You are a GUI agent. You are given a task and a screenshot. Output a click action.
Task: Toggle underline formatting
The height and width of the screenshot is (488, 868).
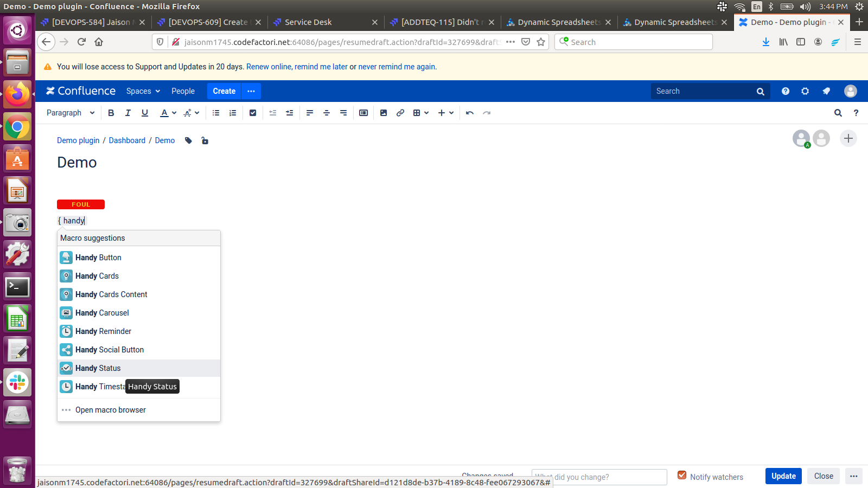click(145, 113)
